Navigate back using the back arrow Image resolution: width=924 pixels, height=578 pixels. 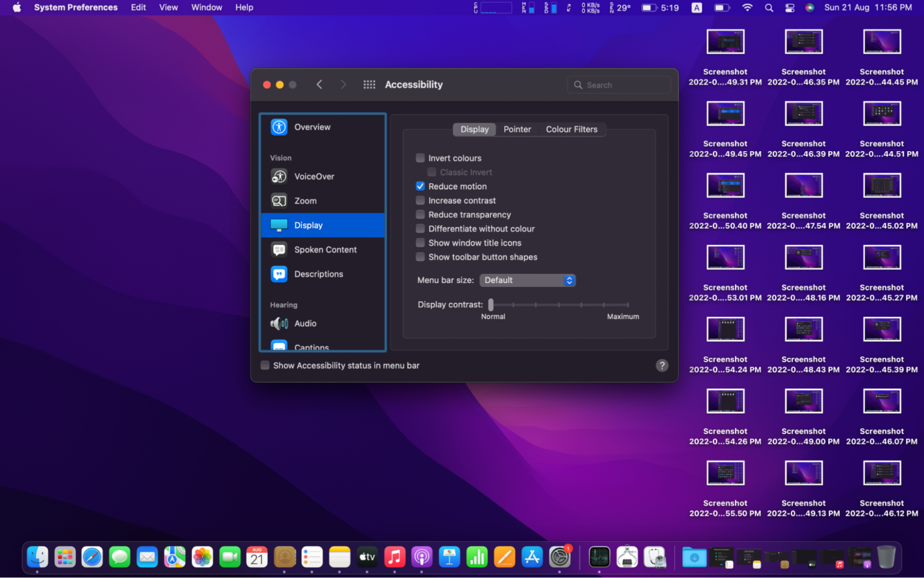click(x=319, y=84)
